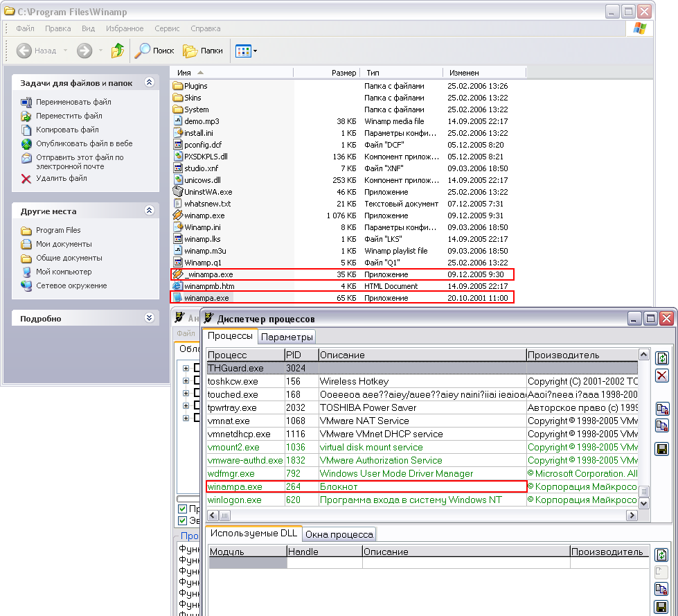The height and width of the screenshot is (616, 678).
Task: Open Избранное menu in Explorer
Action: (125, 28)
